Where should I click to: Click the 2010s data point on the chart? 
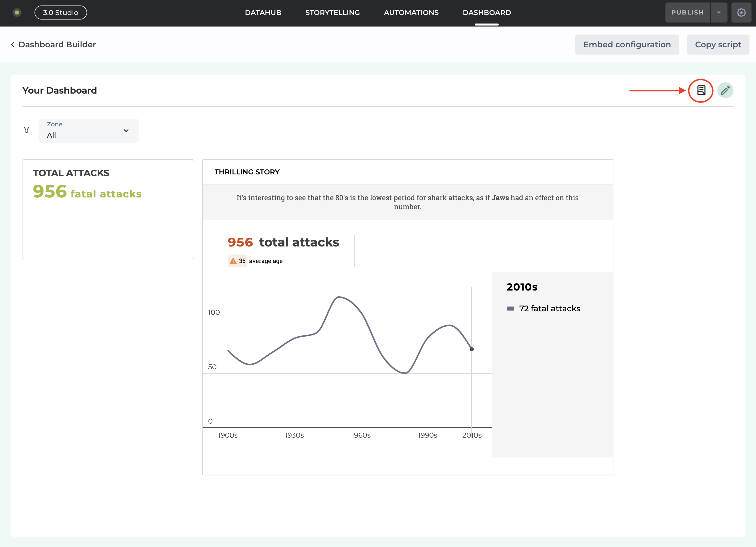point(472,349)
